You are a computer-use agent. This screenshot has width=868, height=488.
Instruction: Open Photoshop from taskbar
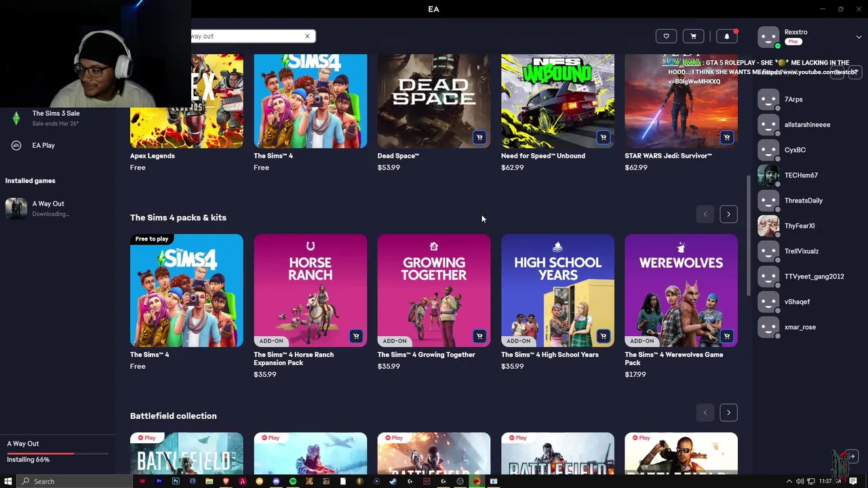coord(176,481)
